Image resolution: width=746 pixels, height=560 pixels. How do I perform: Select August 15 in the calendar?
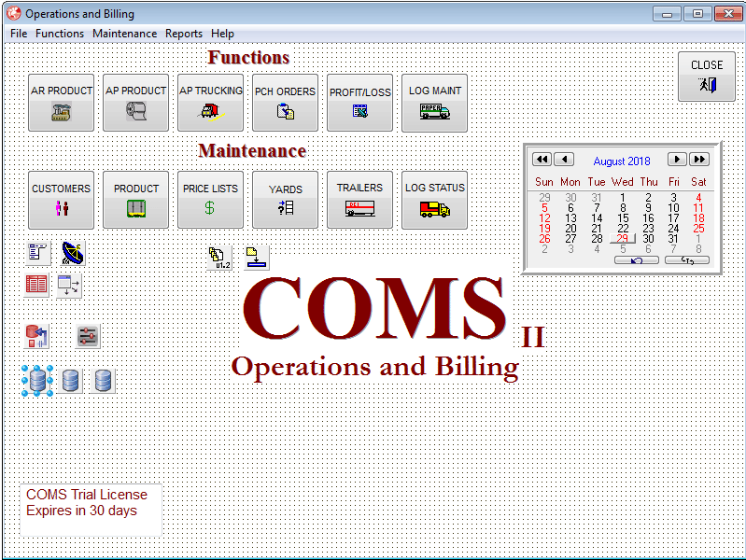pos(623,217)
